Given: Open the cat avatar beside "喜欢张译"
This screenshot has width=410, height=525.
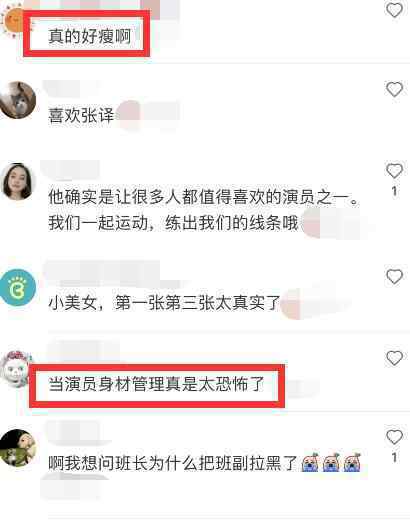Looking at the screenshot, I should coord(17,100).
